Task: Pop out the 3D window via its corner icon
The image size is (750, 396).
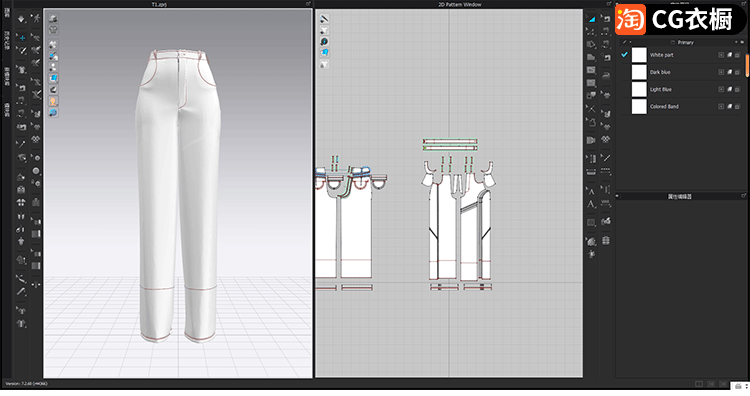Action: click(x=309, y=4)
